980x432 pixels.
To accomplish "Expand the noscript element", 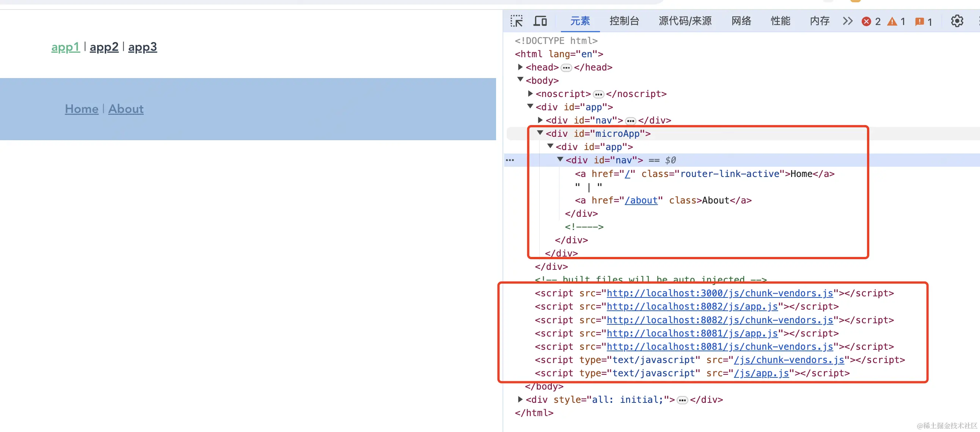I will (530, 94).
